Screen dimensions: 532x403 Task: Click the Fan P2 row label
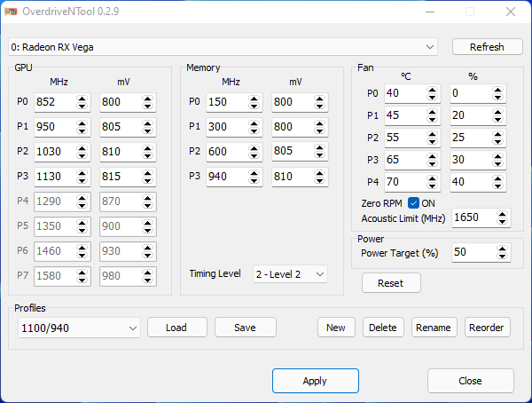coord(373,138)
